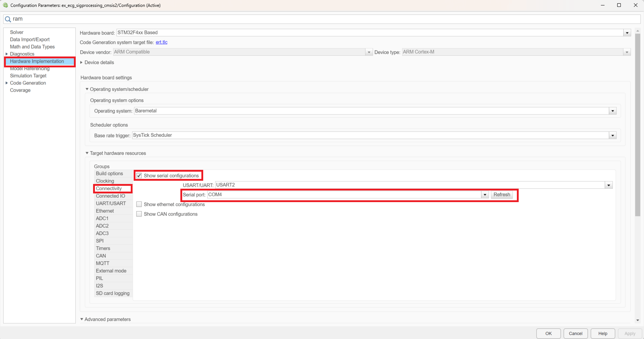
Task: Open the USART/UART dropdown arrow
Action: coord(609,185)
